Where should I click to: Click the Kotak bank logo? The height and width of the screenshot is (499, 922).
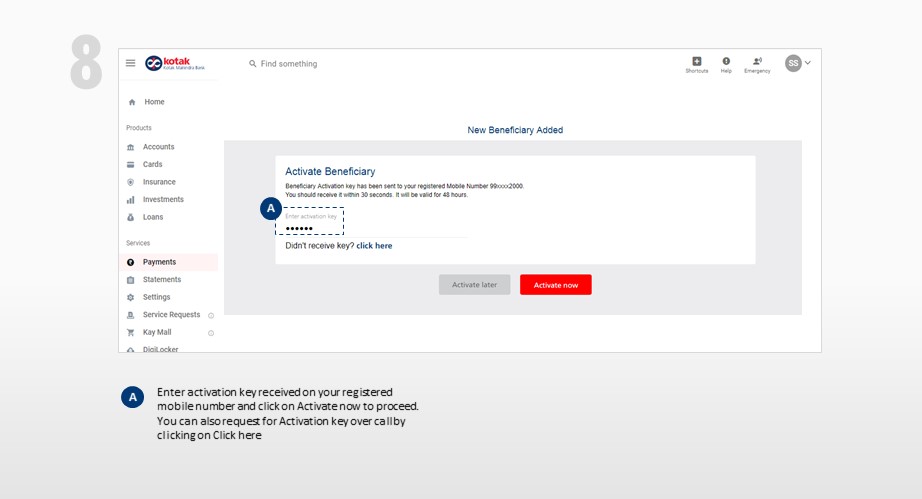click(x=168, y=63)
